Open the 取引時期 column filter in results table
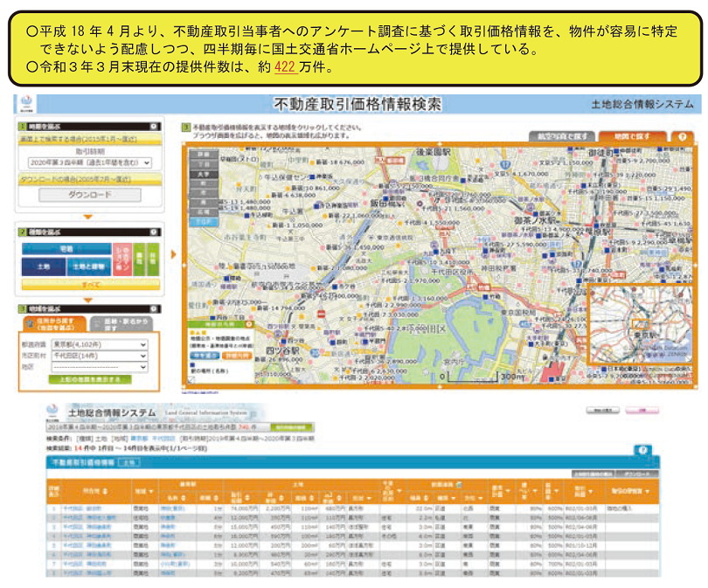The image size is (708, 588). point(591,491)
